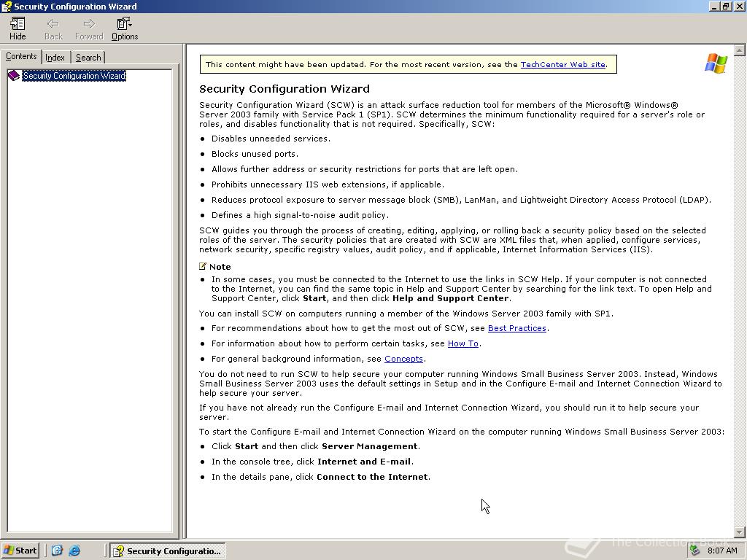The width and height of the screenshot is (747, 560).
Task: Click 'Prohibits unnecessary IIS web extensions' bullet
Action: click(328, 184)
